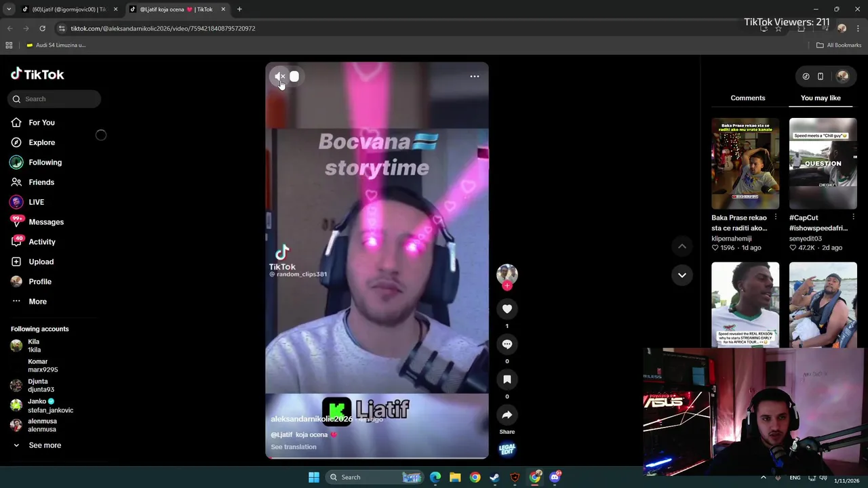Viewport: 868px width, 488px height.
Task: Click the TikTok logo in the sidebar
Action: tap(37, 75)
